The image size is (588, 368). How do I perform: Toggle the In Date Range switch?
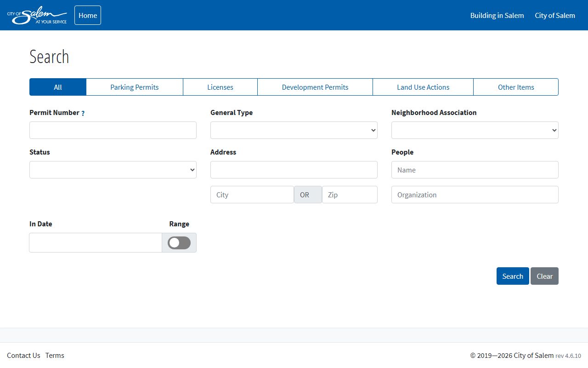[x=179, y=243]
